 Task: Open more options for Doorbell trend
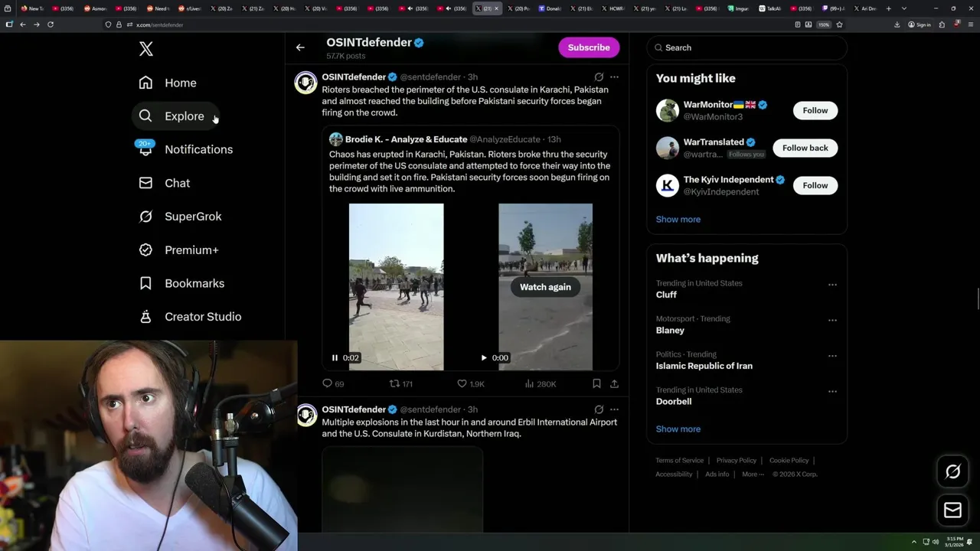pos(832,392)
